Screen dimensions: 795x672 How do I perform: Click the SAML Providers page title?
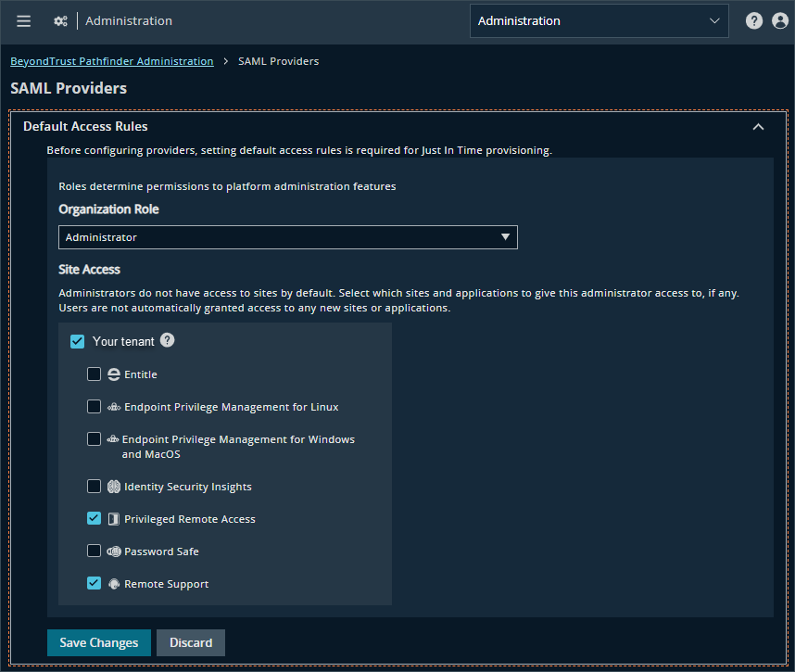pos(69,88)
